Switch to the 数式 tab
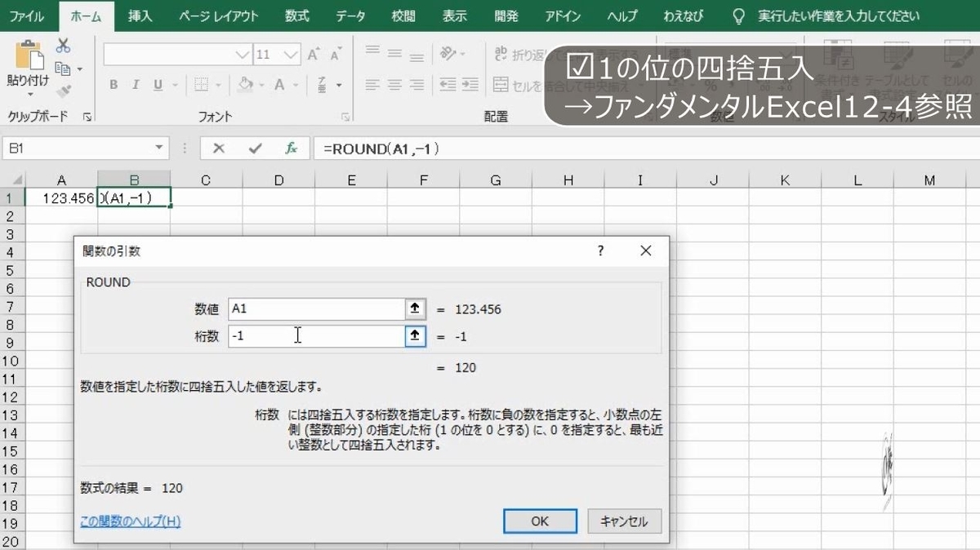Screen dimensions: 980x550 (x=296, y=16)
